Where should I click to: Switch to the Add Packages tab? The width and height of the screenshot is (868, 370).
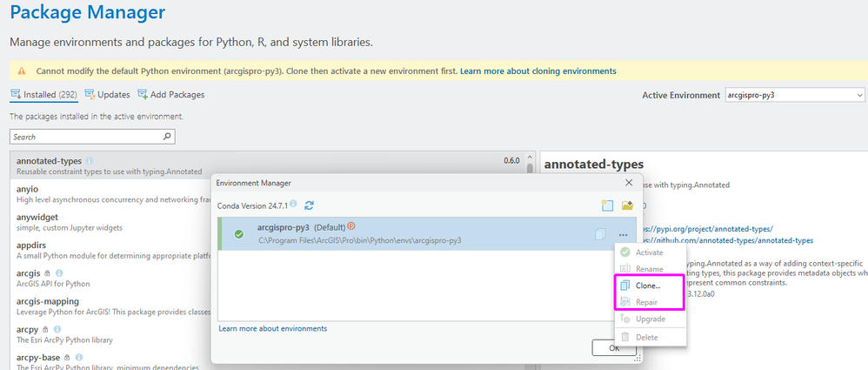pos(171,95)
